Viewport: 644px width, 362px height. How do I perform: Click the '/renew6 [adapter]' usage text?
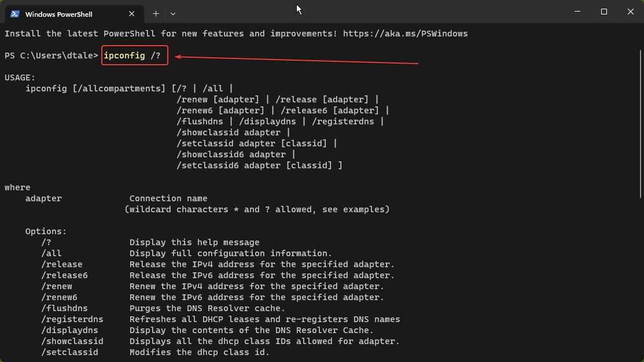click(x=220, y=111)
